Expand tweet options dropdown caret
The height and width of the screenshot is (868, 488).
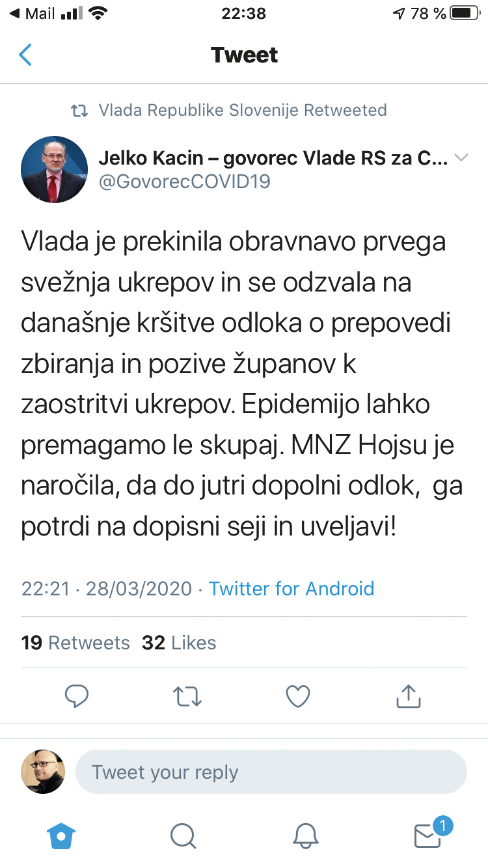(461, 158)
